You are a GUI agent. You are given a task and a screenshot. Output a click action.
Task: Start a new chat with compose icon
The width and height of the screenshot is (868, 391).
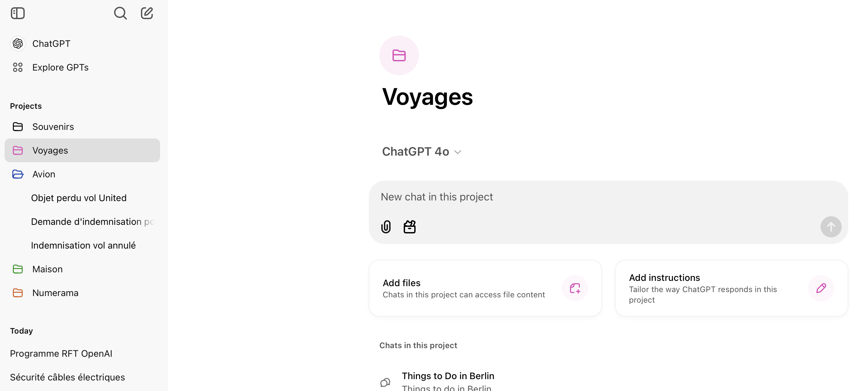click(x=147, y=13)
